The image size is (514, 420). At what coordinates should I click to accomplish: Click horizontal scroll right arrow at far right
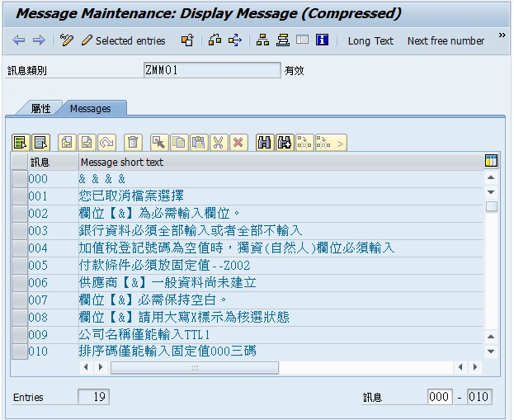[475, 367]
